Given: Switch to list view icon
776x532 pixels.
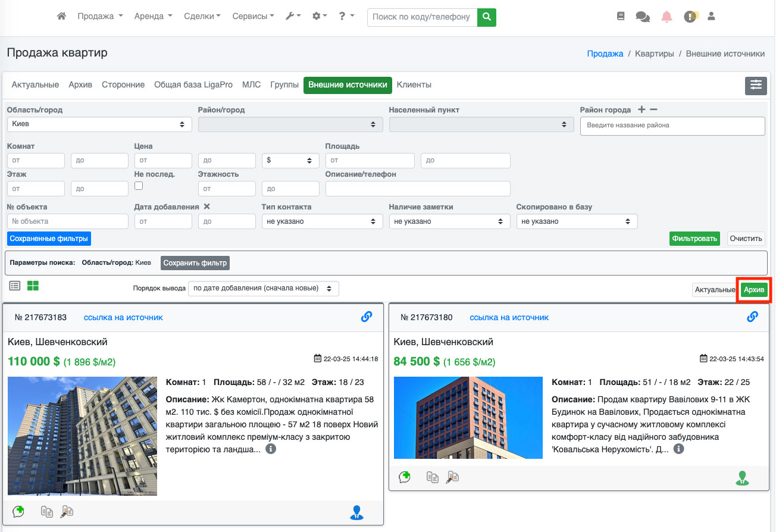Looking at the screenshot, I should tap(15, 286).
